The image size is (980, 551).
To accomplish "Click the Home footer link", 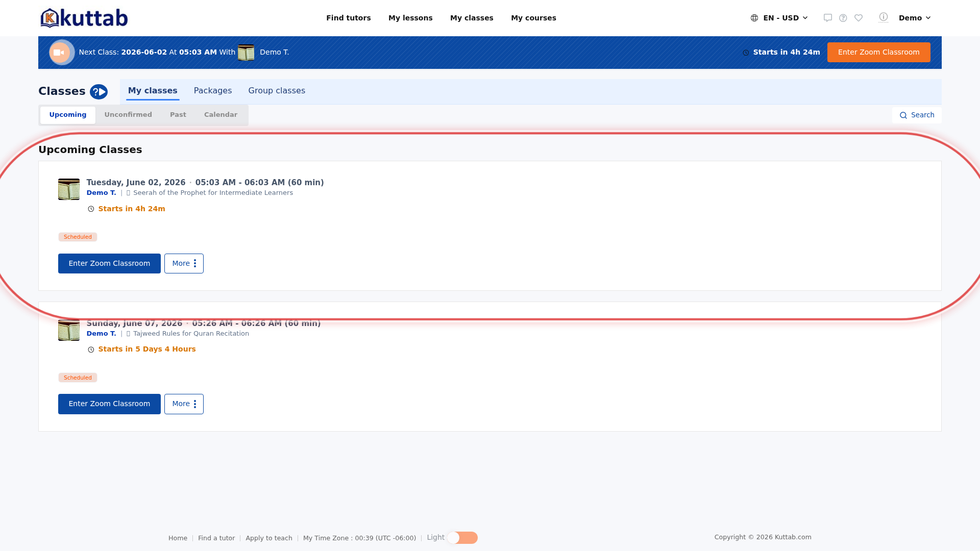I will coord(178,538).
